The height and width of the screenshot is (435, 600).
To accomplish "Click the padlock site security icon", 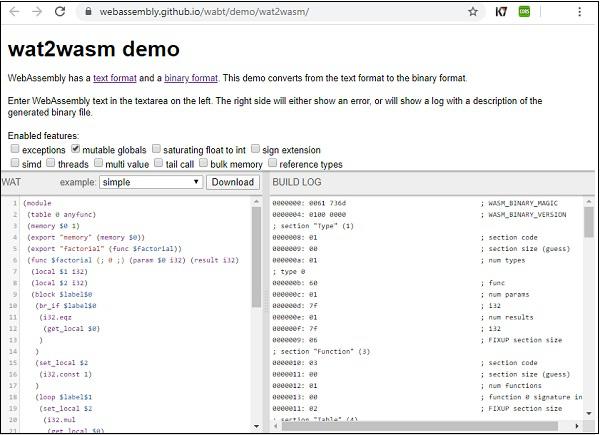I will (88, 12).
